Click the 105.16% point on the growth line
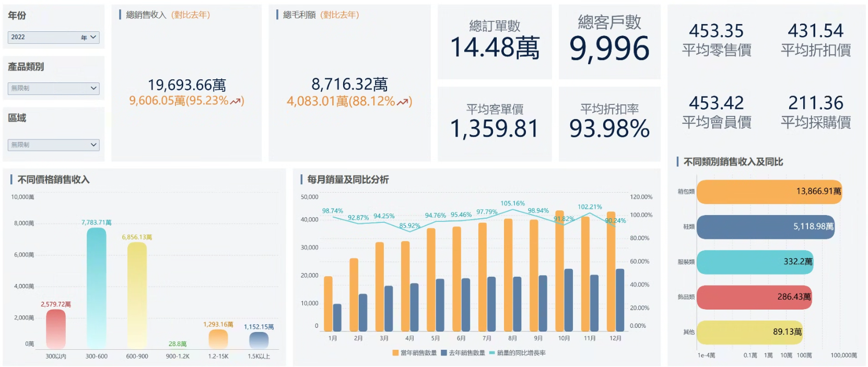The image size is (868, 367). coord(512,210)
